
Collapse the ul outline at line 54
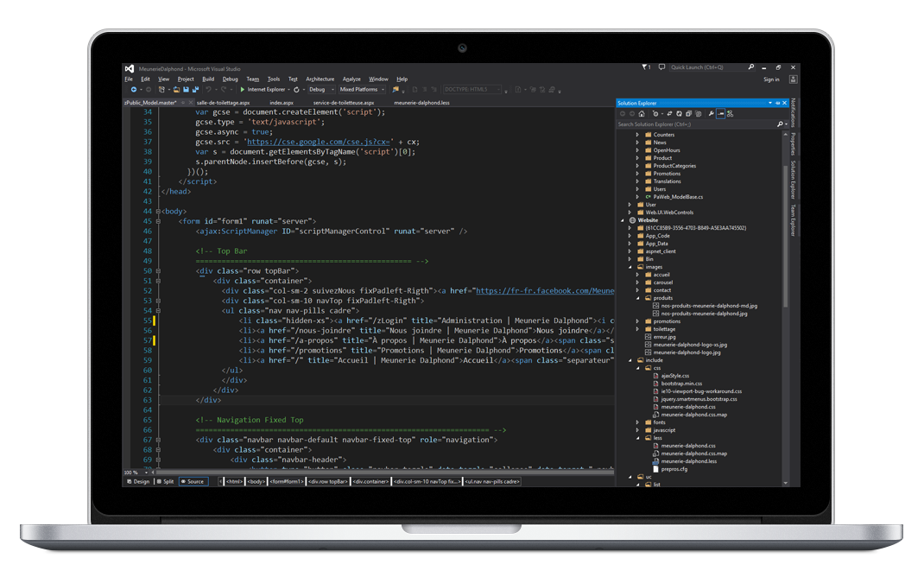coord(158,310)
